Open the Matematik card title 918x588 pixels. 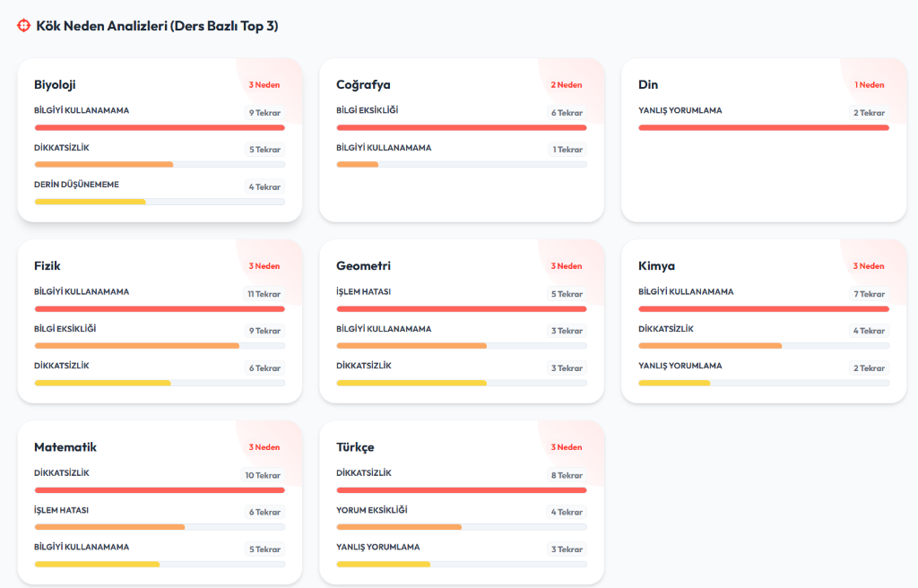65,447
